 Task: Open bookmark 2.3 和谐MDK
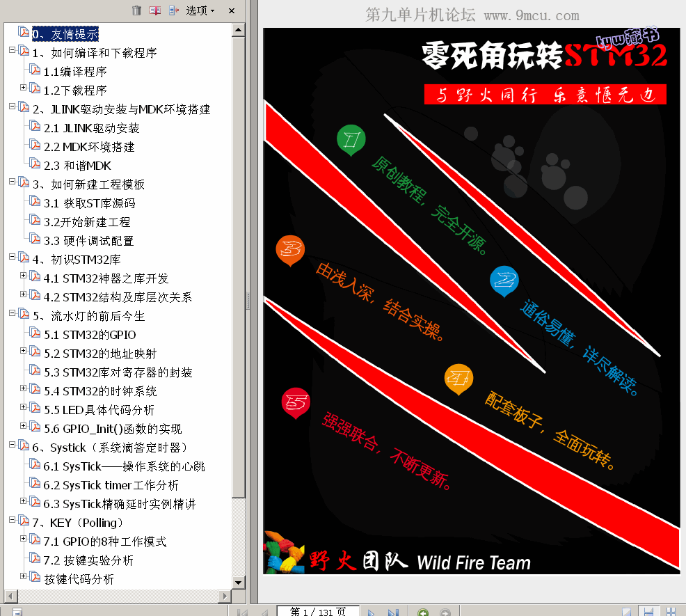click(77, 166)
